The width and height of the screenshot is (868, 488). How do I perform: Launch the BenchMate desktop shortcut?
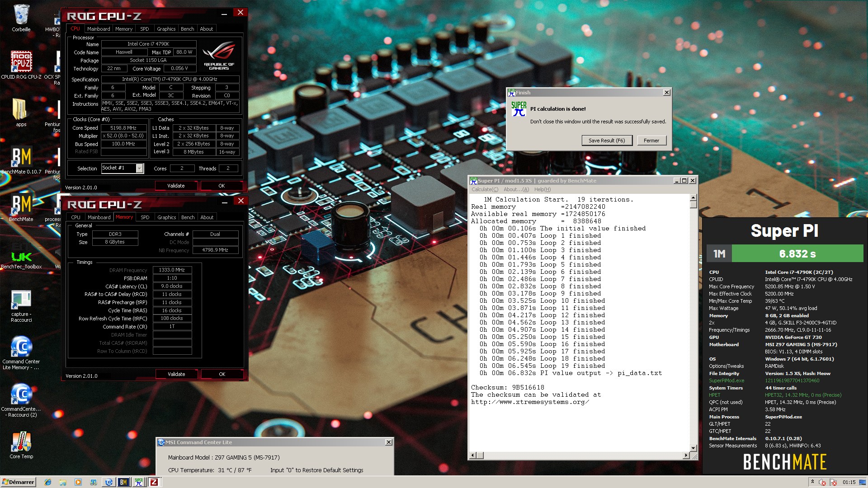[21, 207]
